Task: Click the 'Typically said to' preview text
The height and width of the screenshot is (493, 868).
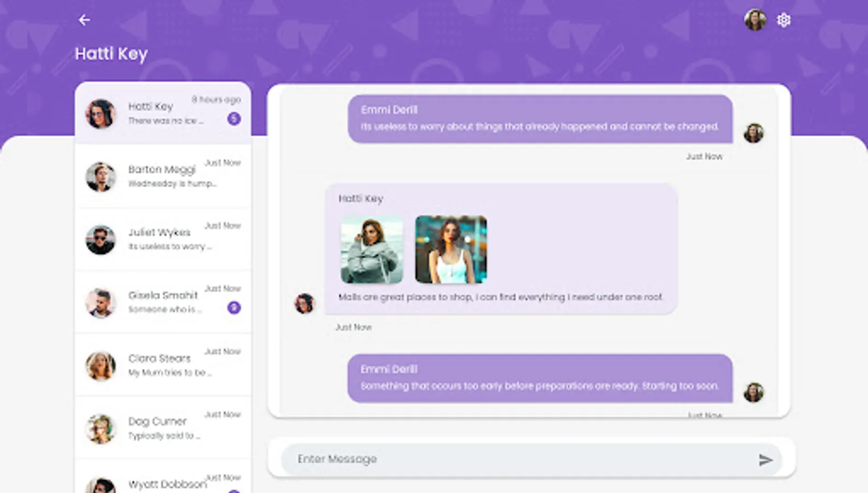Action: pos(164,435)
